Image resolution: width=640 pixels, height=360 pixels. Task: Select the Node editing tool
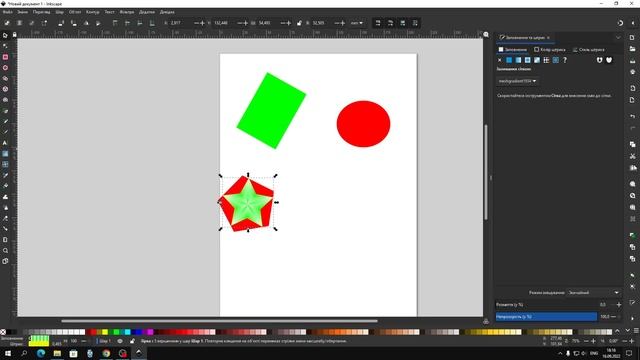[x=5, y=46]
